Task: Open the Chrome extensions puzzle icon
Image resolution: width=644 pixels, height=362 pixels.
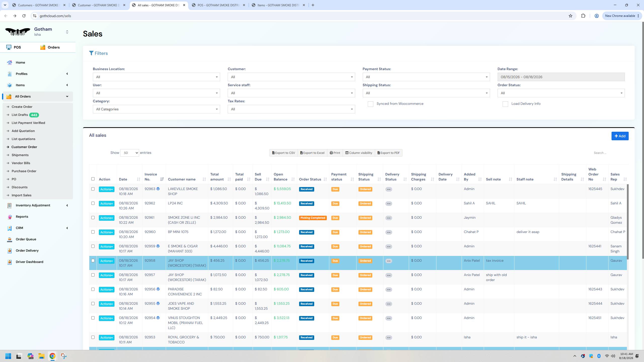Action: tap(583, 16)
